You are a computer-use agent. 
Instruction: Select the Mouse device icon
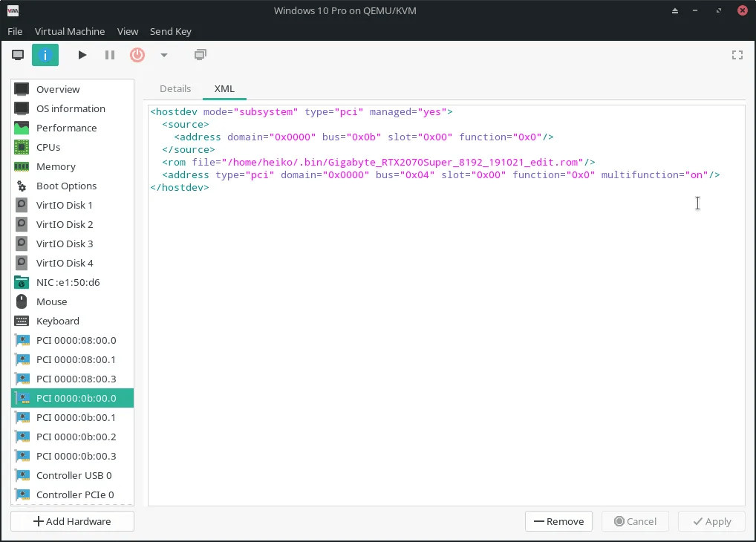pyautogui.click(x=22, y=301)
